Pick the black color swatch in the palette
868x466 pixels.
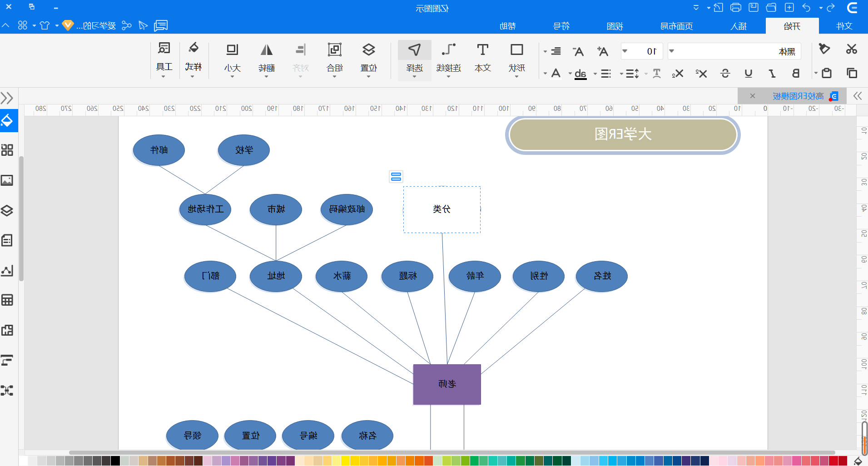click(x=115, y=461)
